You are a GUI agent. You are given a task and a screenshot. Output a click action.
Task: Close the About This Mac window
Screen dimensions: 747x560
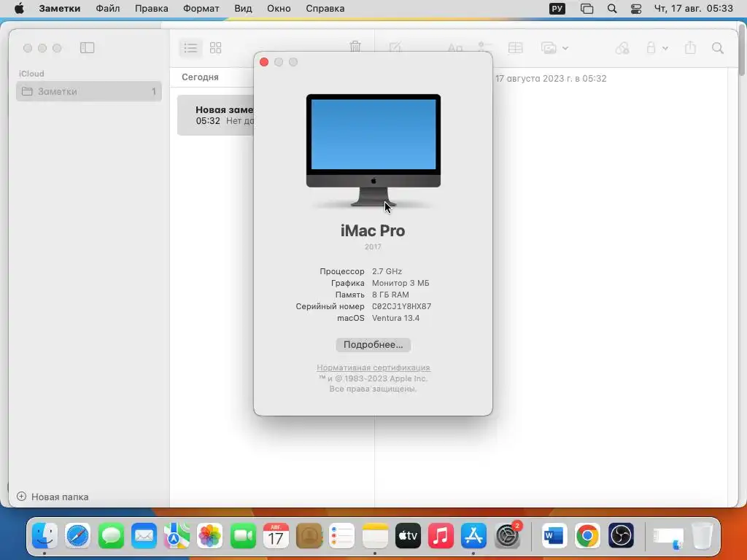pos(264,62)
